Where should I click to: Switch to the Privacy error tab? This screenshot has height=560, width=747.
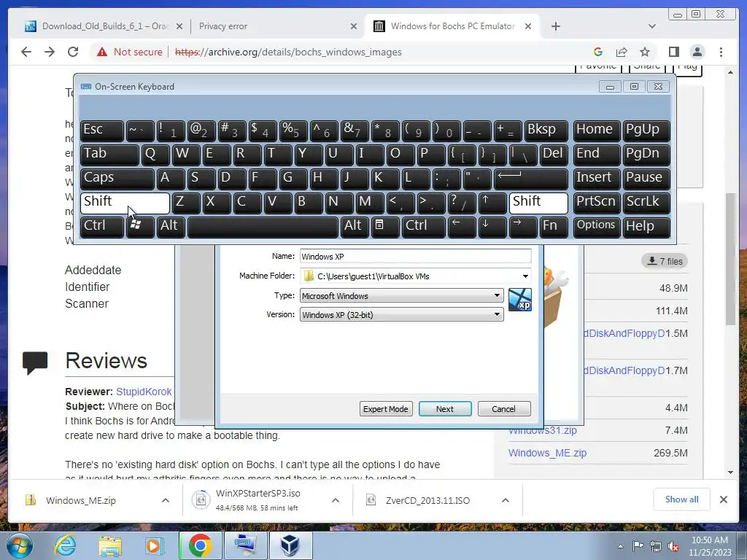coord(278,26)
